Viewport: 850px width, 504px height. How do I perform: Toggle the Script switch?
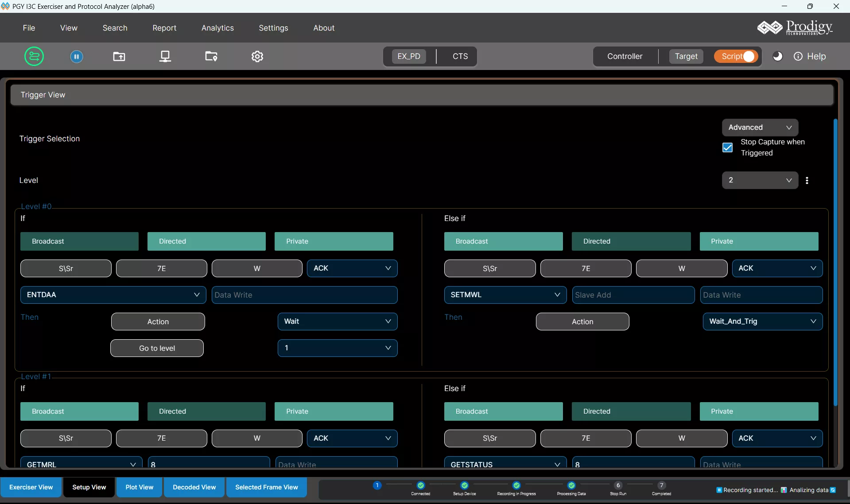tap(736, 56)
